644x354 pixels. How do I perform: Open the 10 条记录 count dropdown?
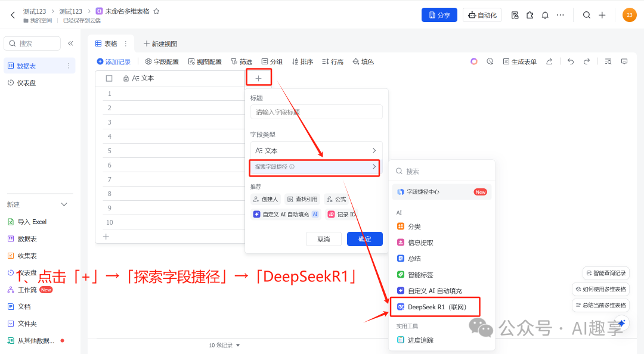pyautogui.click(x=224, y=346)
